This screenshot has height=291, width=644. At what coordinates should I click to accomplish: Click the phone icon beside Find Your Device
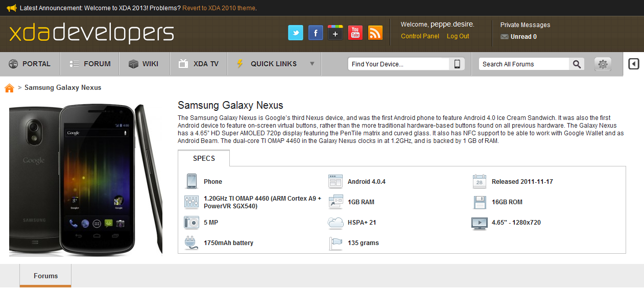pyautogui.click(x=457, y=64)
